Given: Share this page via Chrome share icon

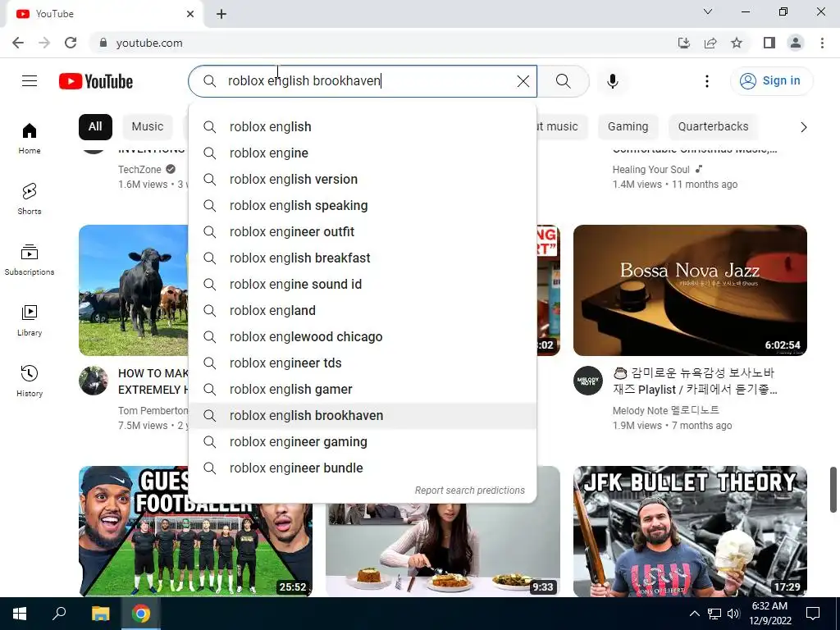Looking at the screenshot, I should pyautogui.click(x=710, y=43).
